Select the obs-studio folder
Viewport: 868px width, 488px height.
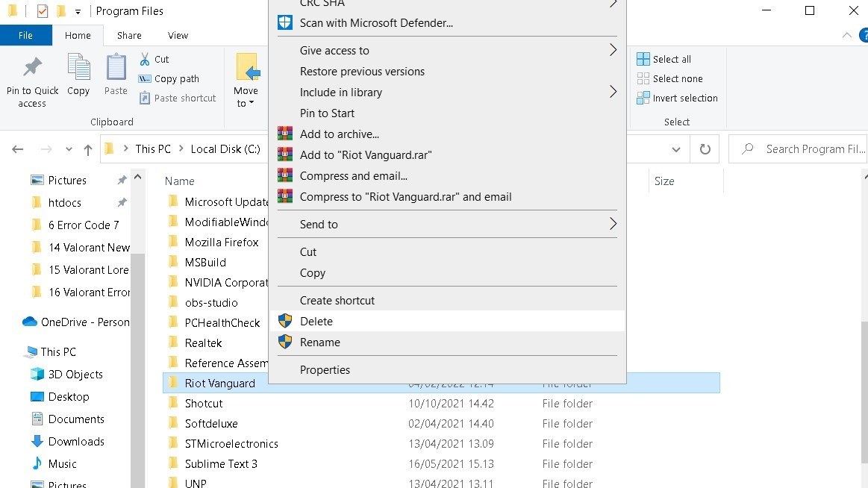211,303
